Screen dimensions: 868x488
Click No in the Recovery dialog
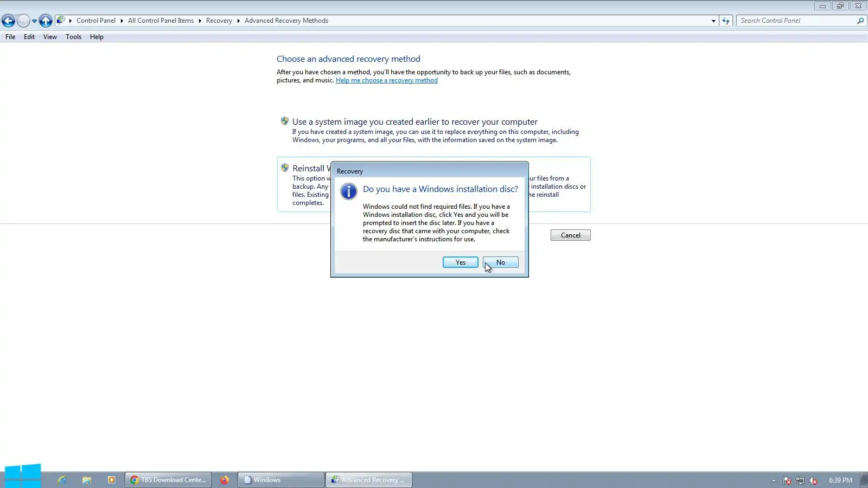(x=501, y=262)
